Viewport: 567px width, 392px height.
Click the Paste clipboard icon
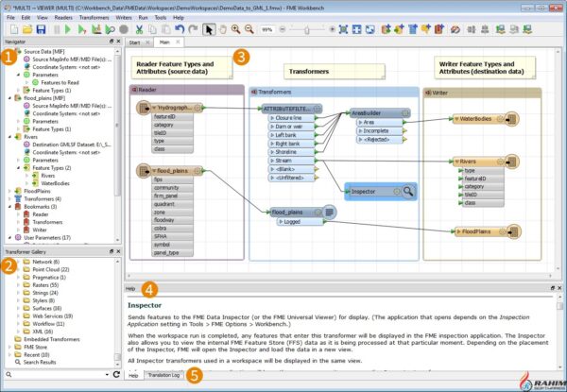166,29
